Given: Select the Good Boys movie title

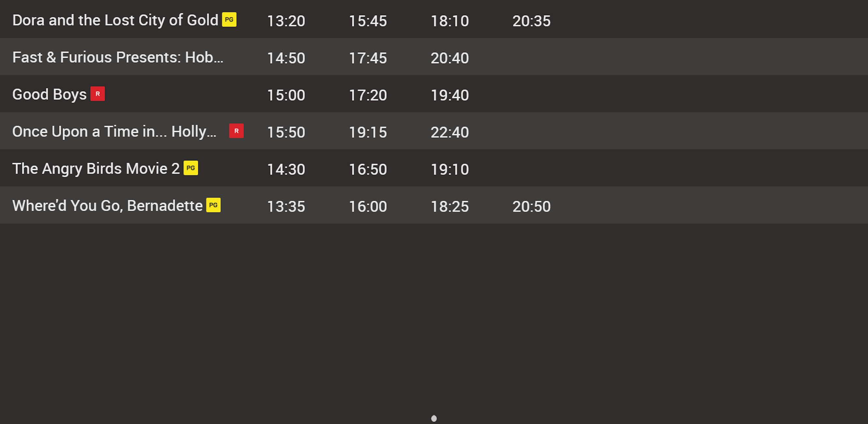Looking at the screenshot, I should (50, 94).
